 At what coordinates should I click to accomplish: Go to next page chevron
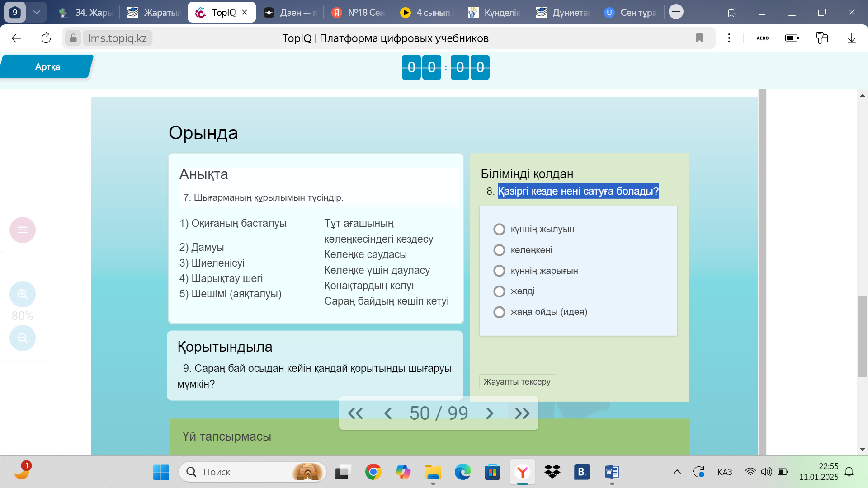tap(490, 413)
